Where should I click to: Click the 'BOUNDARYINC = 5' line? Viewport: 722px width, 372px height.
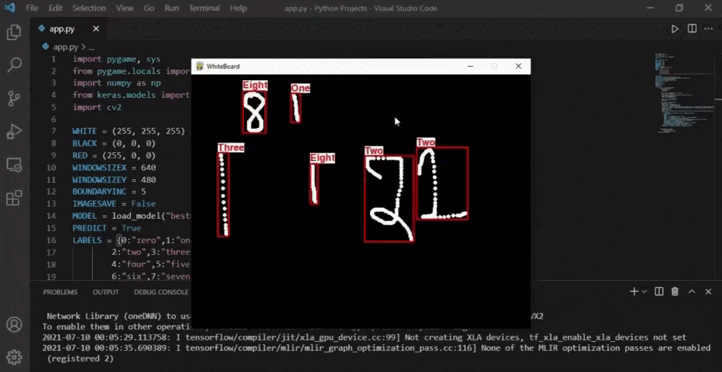coord(109,192)
